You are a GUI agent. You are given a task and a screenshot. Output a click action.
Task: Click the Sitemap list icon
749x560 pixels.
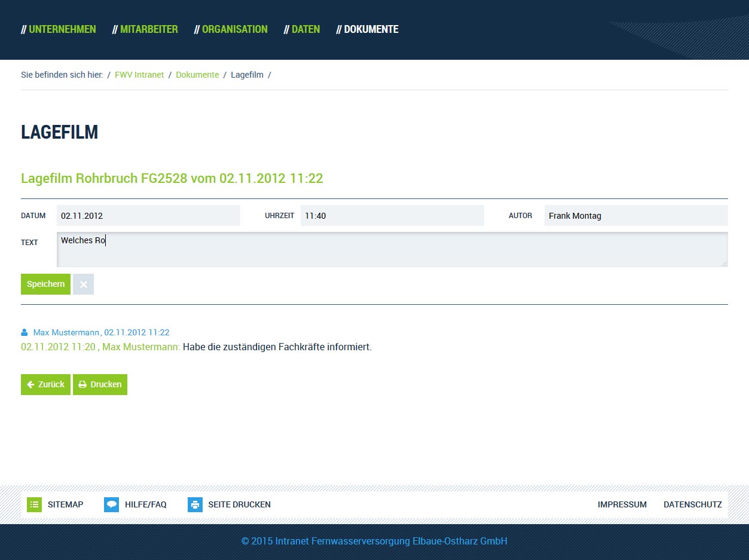(34, 504)
